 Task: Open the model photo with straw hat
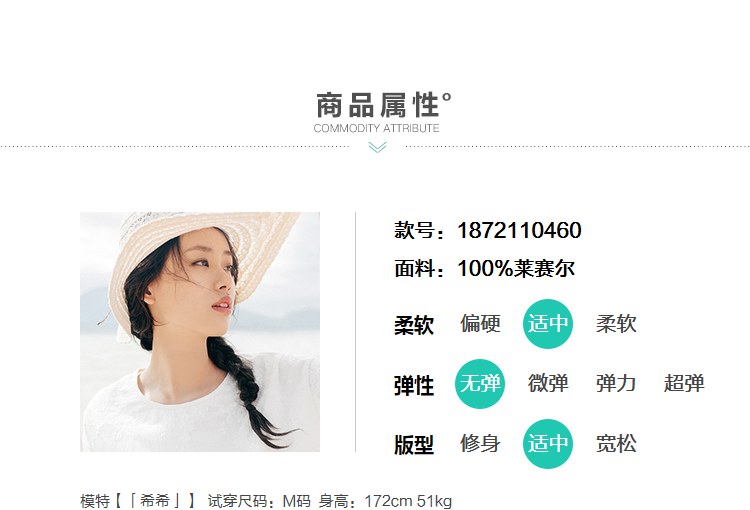tap(200, 332)
